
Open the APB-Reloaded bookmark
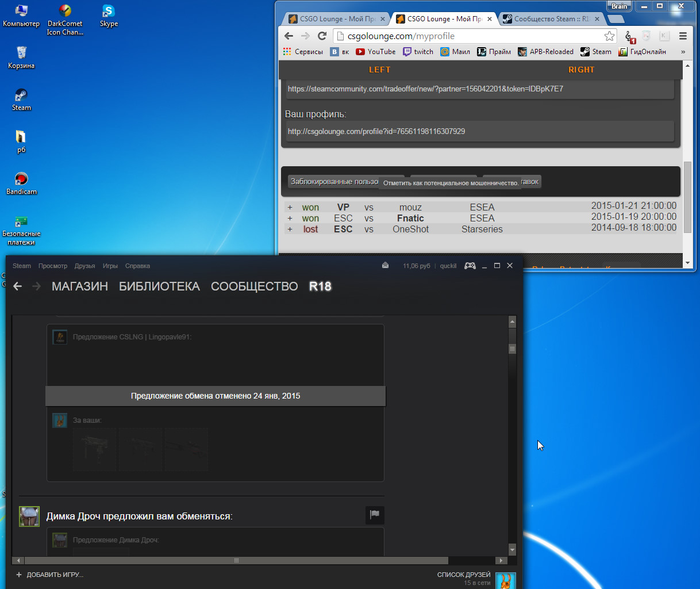click(545, 52)
